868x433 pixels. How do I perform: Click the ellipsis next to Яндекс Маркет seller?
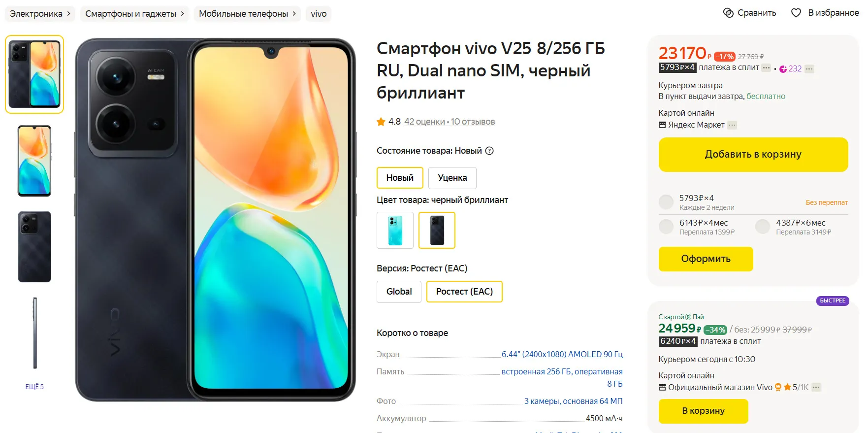[732, 125]
